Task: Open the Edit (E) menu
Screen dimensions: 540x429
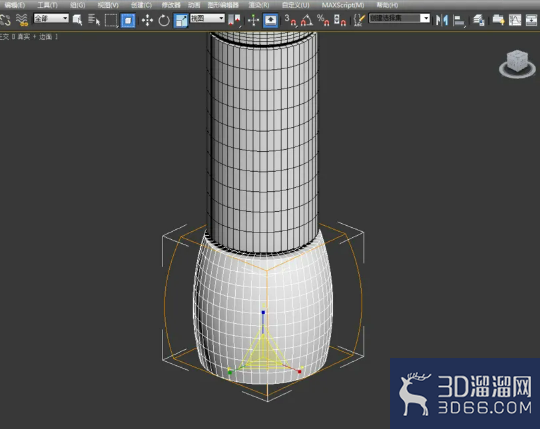Action: (x=14, y=5)
